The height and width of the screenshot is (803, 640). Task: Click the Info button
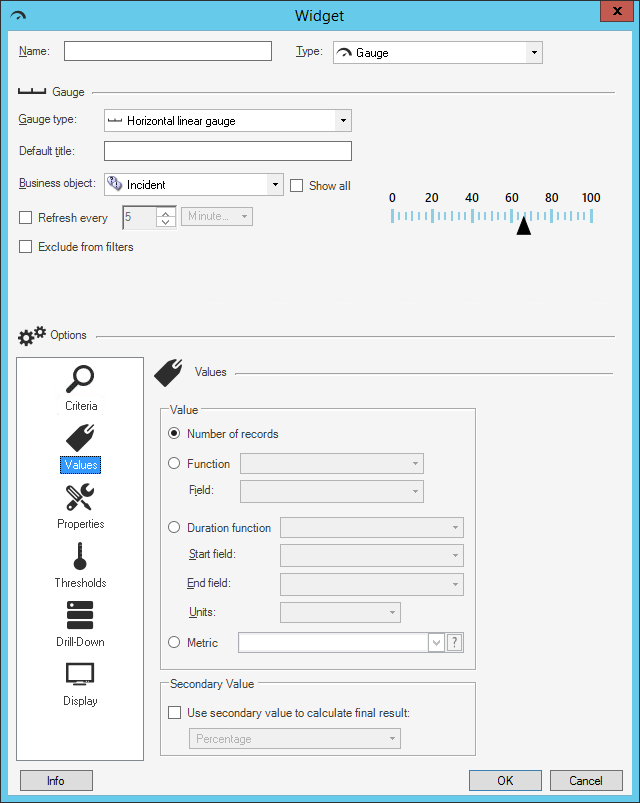(56, 780)
